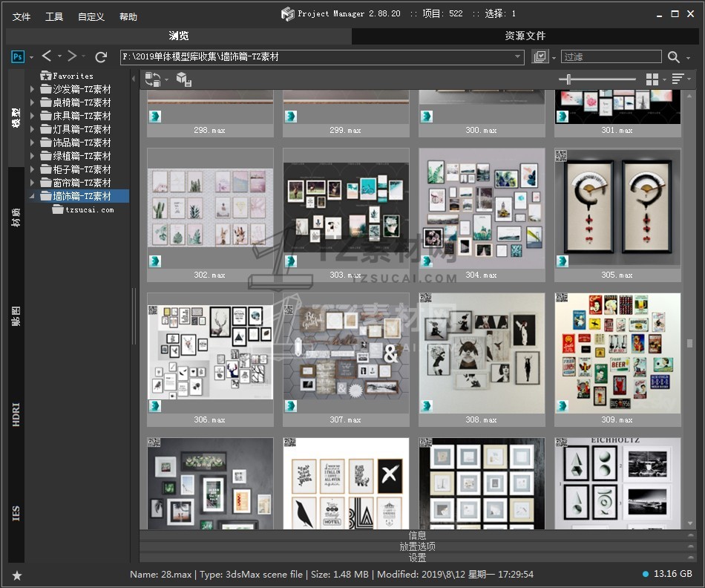The width and height of the screenshot is (705, 588).
Task: Open the path address dropdown arrow
Action: [518, 57]
